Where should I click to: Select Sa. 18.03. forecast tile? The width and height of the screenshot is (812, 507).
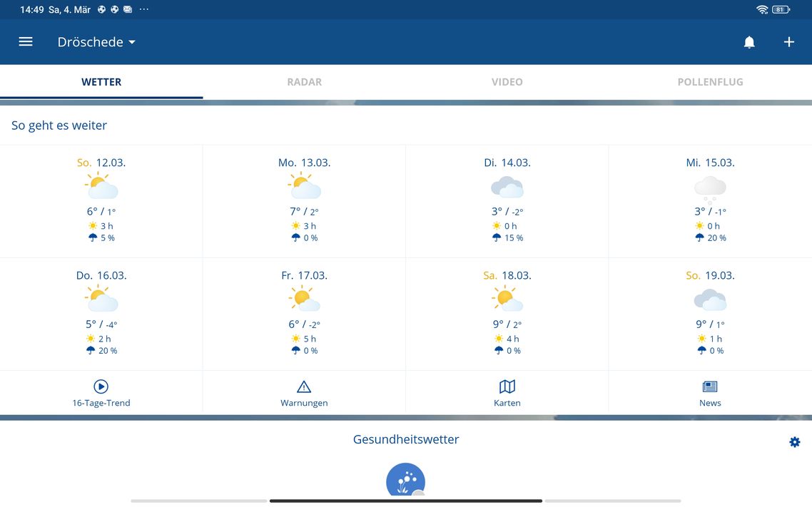(507, 314)
